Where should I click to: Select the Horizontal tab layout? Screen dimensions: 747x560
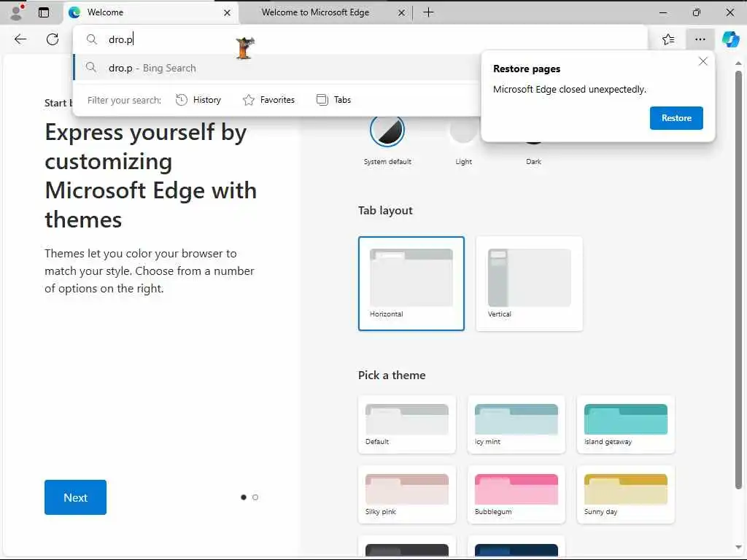[411, 284]
